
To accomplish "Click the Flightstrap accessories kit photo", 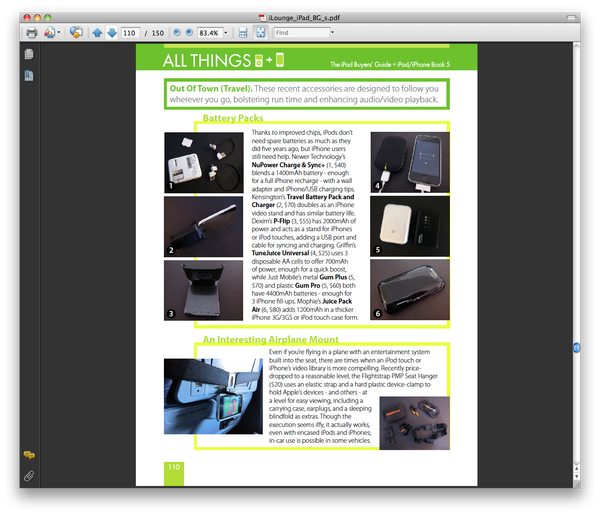I will point(414,423).
